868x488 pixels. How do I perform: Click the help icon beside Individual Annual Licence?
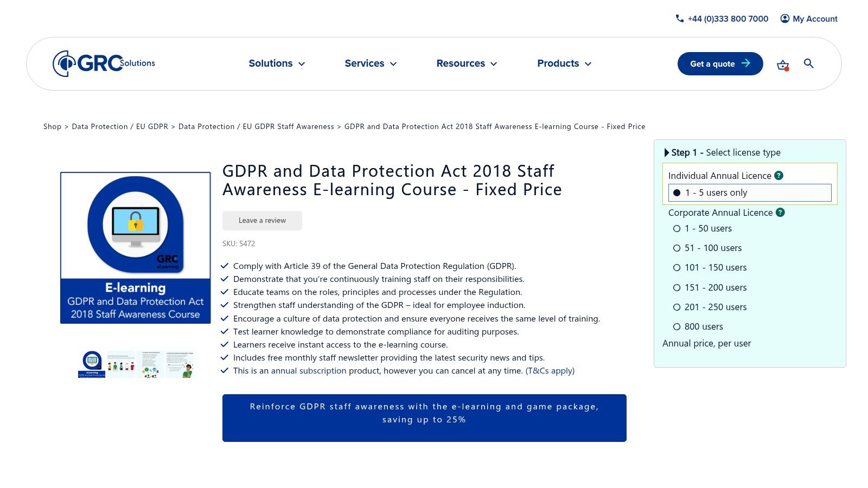(x=780, y=175)
